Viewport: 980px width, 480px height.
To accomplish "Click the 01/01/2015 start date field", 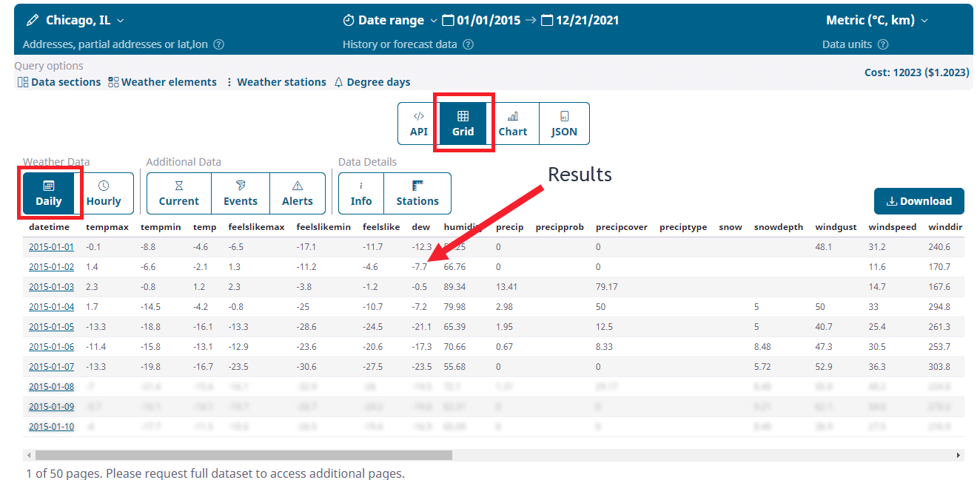I will pyautogui.click(x=488, y=20).
